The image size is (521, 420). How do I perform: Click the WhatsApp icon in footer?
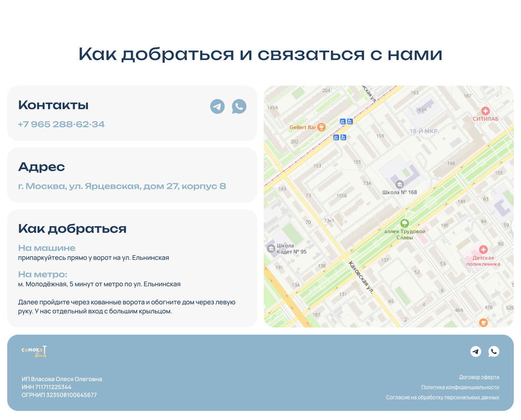(494, 351)
